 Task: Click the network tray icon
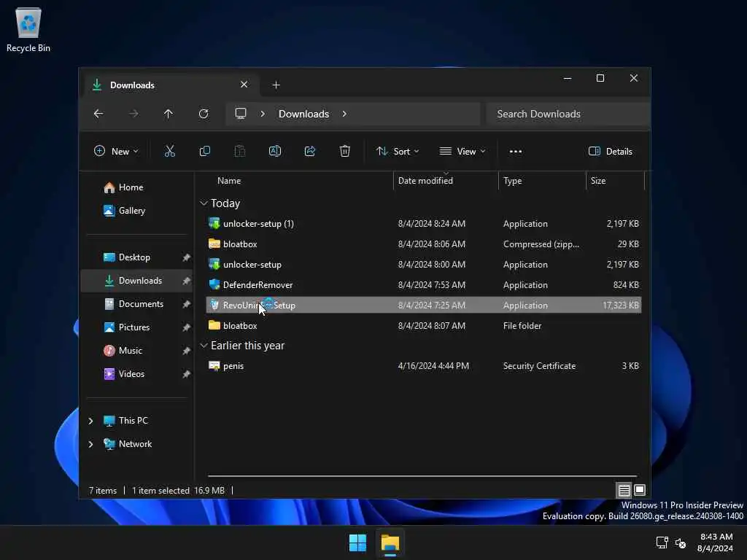click(x=662, y=542)
